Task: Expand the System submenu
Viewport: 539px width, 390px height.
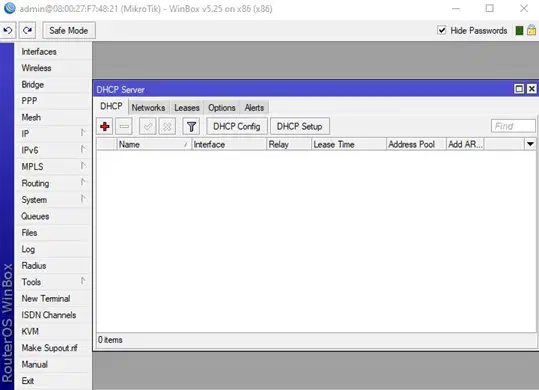Action: tap(54, 199)
